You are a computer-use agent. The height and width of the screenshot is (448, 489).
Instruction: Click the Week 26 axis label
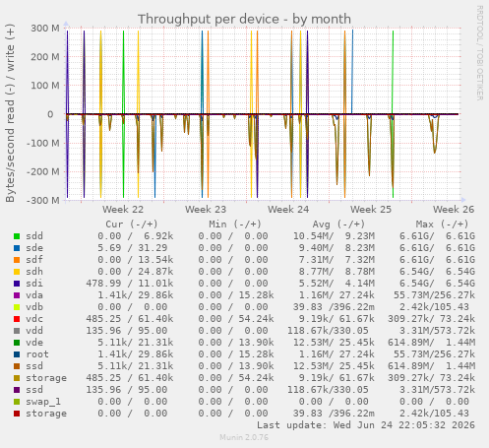point(454,210)
